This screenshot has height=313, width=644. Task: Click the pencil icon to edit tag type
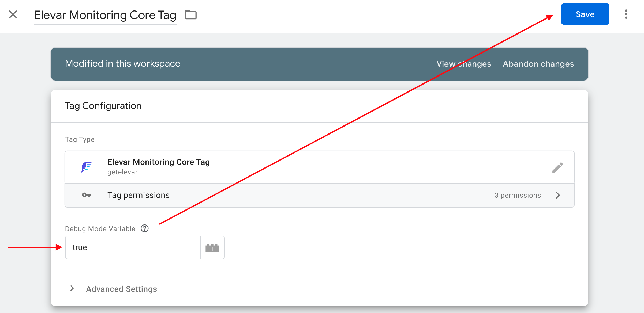[557, 168]
